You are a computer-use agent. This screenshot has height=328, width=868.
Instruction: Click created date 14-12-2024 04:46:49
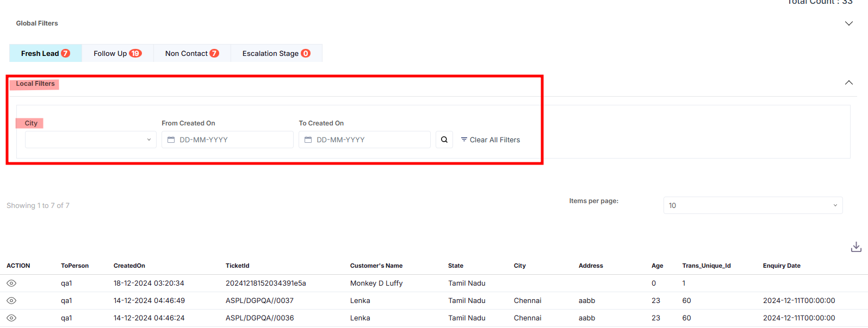click(149, 300)
